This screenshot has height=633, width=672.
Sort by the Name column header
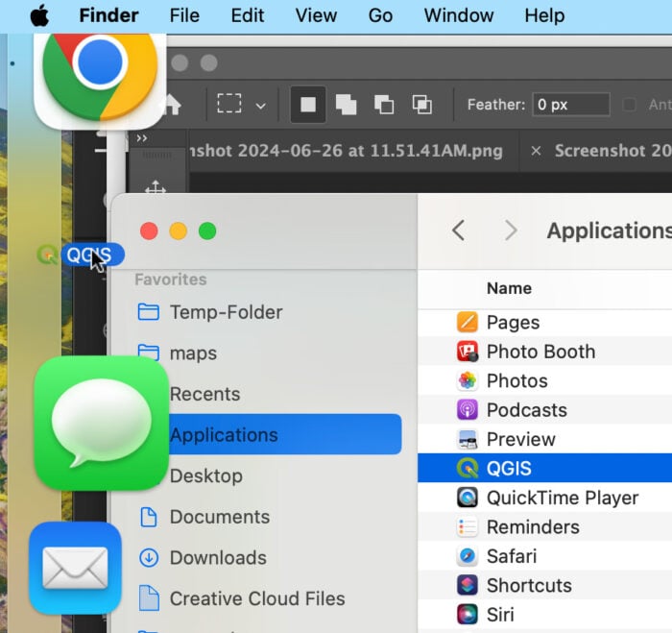coord(509,288)
